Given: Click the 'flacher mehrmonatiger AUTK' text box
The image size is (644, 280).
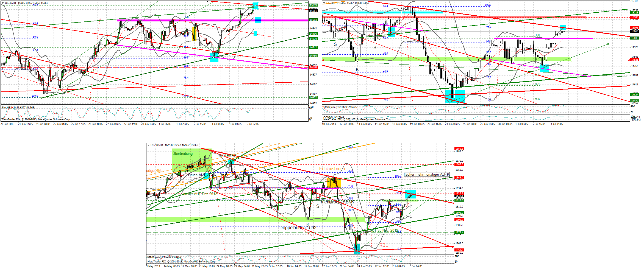Looking at the screenshot, I should [x=427, y=175].
